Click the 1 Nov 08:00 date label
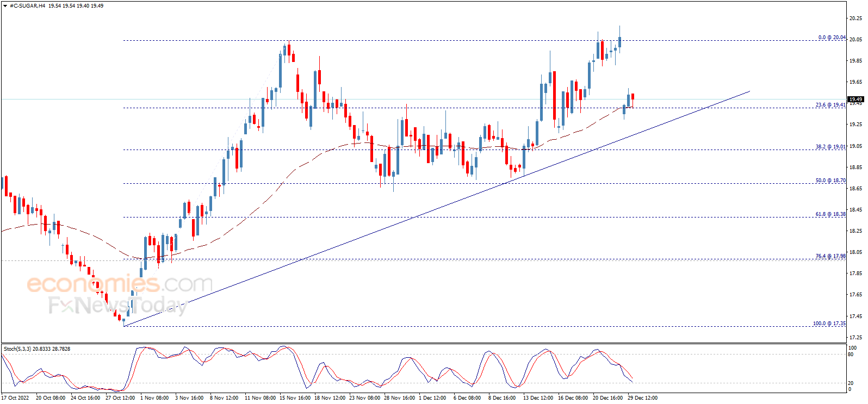Screen dimensions: 868x404 (154, 398)
